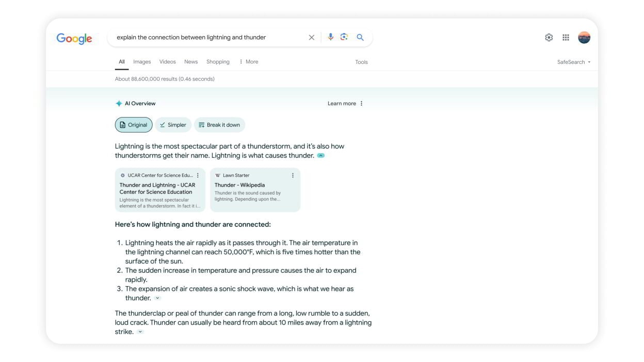
Task: Open the SafeSearch dropdown
Action: click(573, 62)
